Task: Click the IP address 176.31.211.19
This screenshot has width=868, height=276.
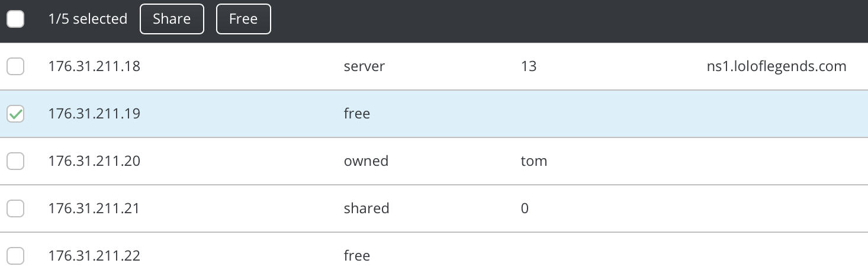Action: point(94,114)
